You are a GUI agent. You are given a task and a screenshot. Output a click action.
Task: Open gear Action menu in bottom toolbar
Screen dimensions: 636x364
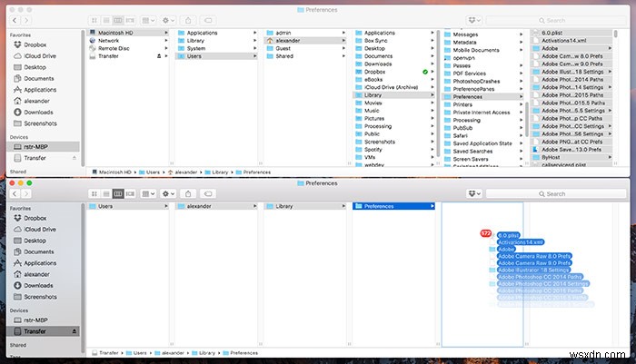(170, 193)
